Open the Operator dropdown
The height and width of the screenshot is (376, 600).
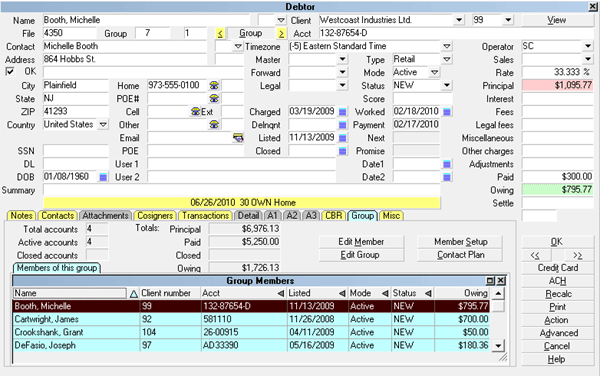[588, 46]
